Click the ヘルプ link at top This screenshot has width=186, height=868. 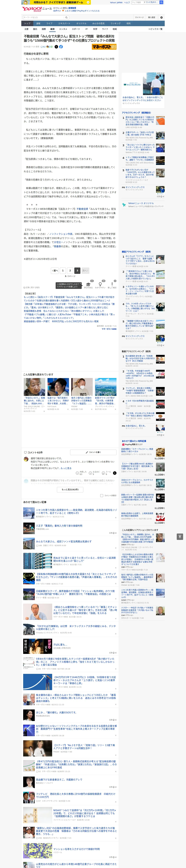[x=127, y=2]
